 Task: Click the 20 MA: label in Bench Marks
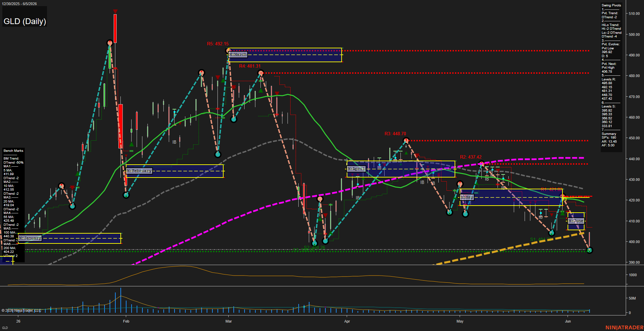click(x=9, y=202)
